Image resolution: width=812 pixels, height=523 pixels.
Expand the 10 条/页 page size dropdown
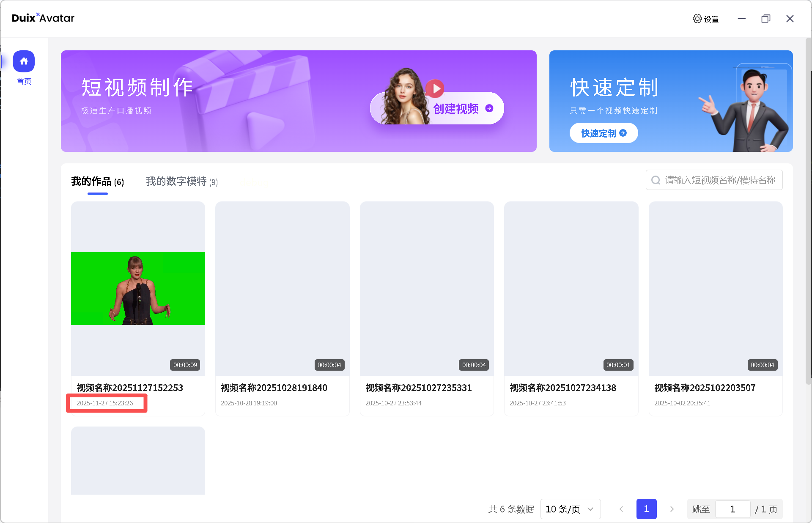pos(570,509)
